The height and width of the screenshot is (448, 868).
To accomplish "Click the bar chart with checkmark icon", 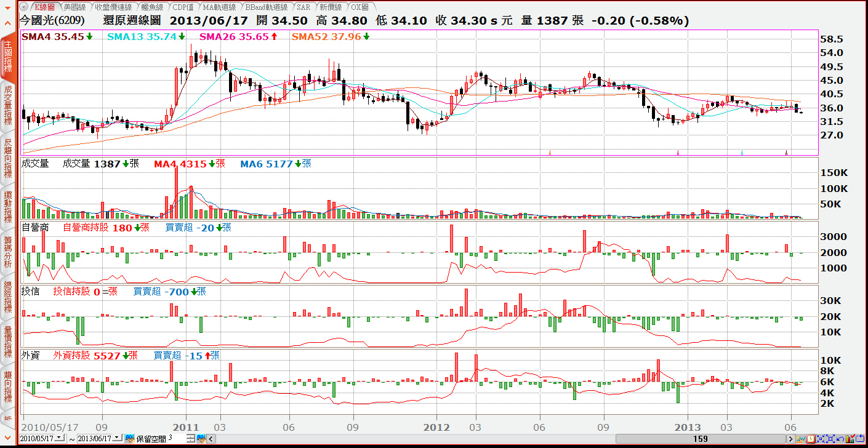I will (850, 439).
